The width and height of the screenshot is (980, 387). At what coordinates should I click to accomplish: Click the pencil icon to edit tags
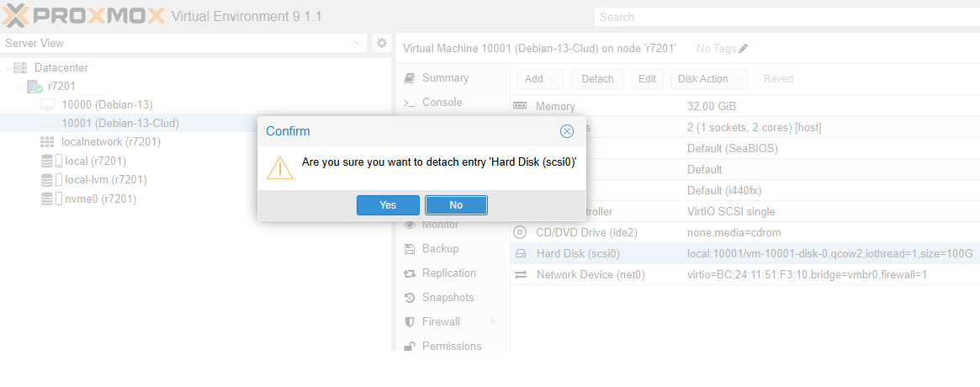743,49
